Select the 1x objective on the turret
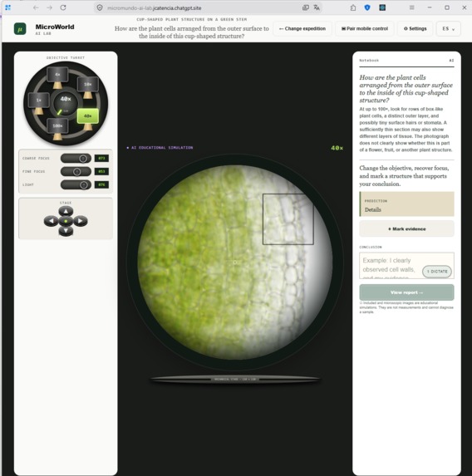 pyautogui.click(x=38, y=101)
